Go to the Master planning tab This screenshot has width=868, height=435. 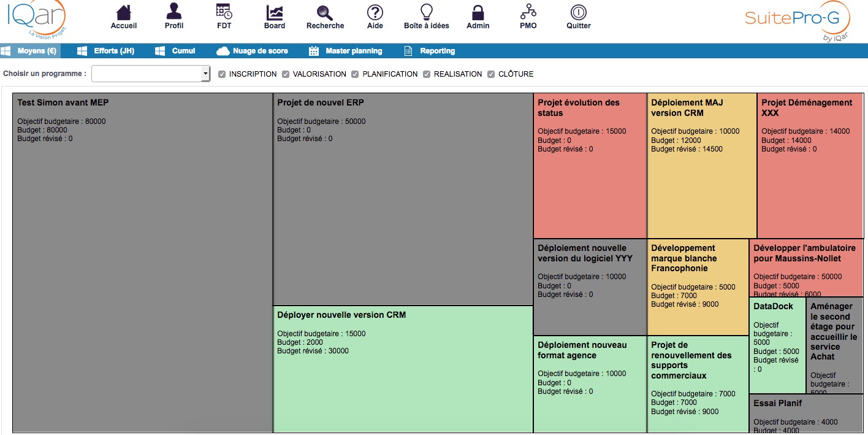(x=346, y=51)
